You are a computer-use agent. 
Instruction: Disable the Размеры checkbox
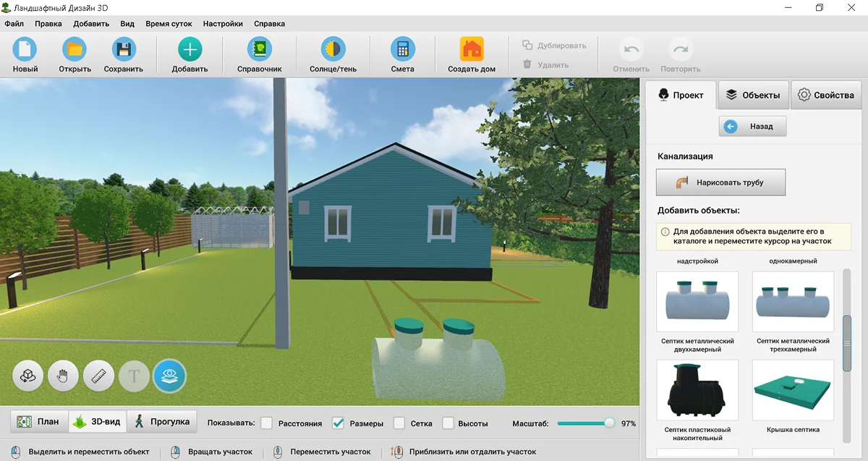[x=337, y=423]
